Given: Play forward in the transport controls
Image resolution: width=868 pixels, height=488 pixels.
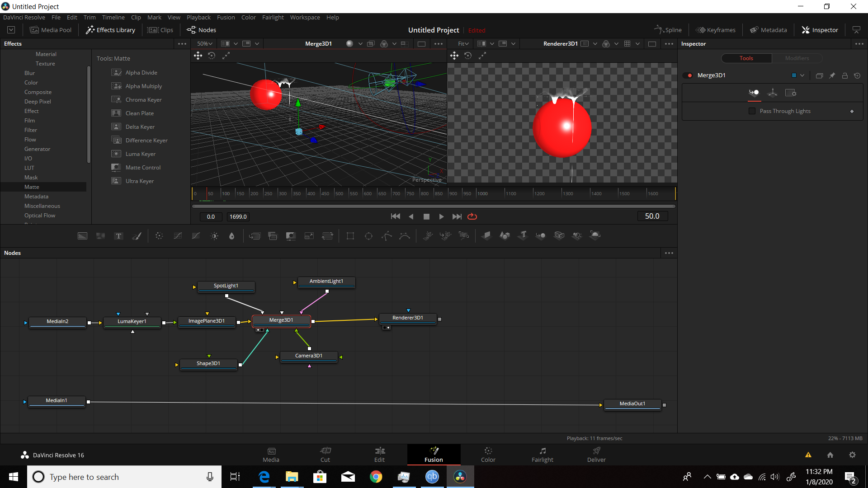Looking at the screenshot, I should (441, 216).
